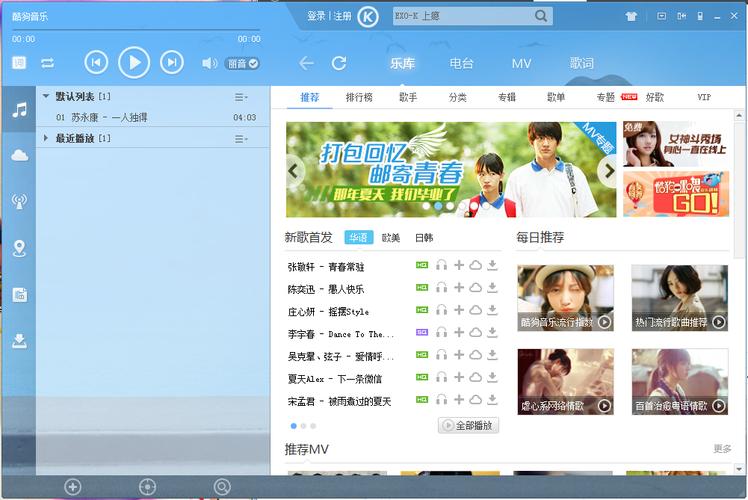The height and width of the screenshot is (500, 748).
Task: Skip to the next track
Action: (172, 62)
